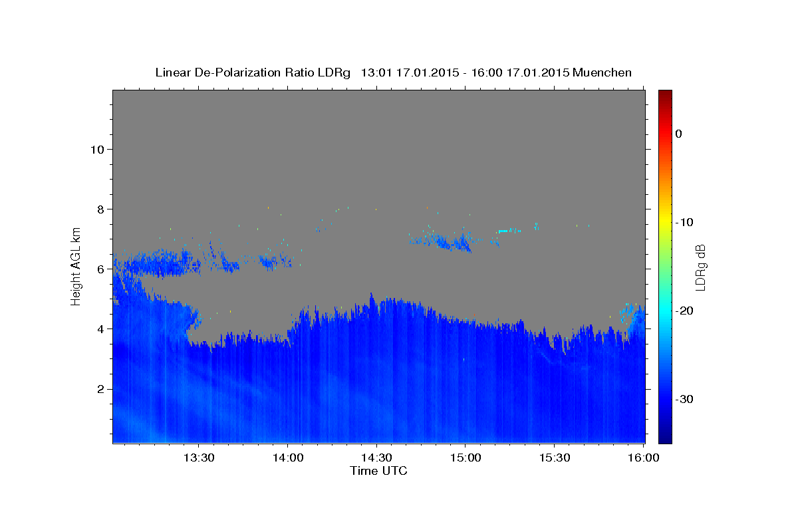Click the colorbar value label -10
This screenshot has height=532, width=798.
tap(685, 222)
